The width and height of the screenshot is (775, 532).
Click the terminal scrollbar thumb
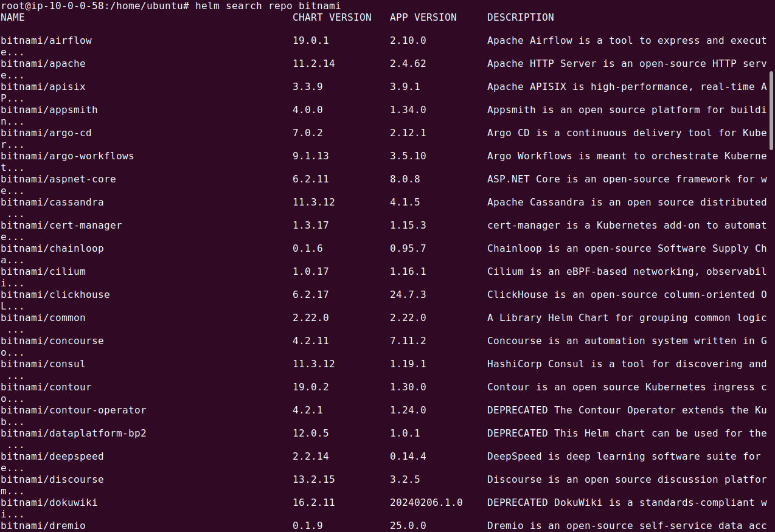pyautogui.click(x=771, y=111)
